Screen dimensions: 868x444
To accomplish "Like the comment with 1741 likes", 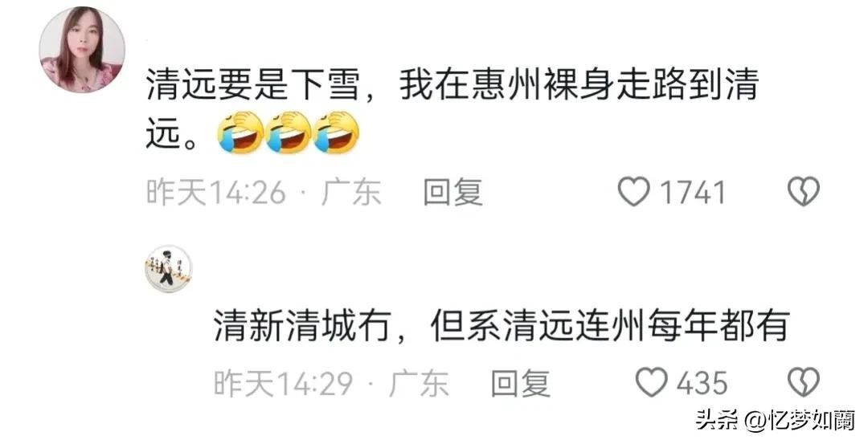I will tap(634, 192).
